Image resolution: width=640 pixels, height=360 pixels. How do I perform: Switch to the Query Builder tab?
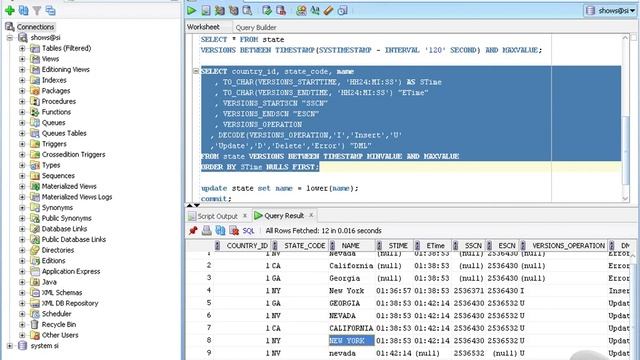tap(256, 27)
